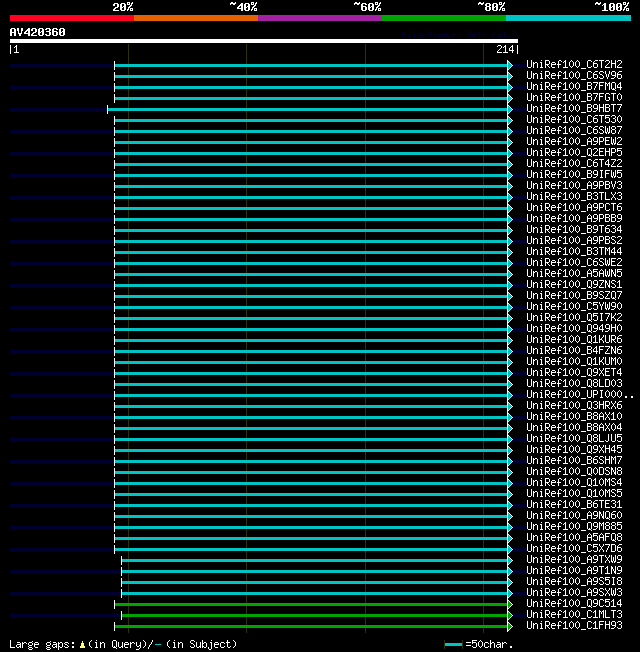Select the UniRef100_C6SWE2 label
640x652 pixels.
574,262
